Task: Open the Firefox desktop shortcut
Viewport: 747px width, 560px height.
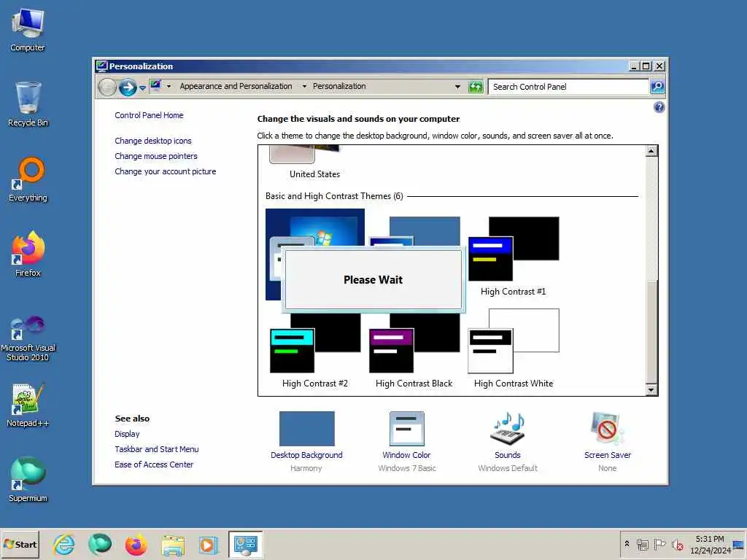Action: (x=28, y=254)
